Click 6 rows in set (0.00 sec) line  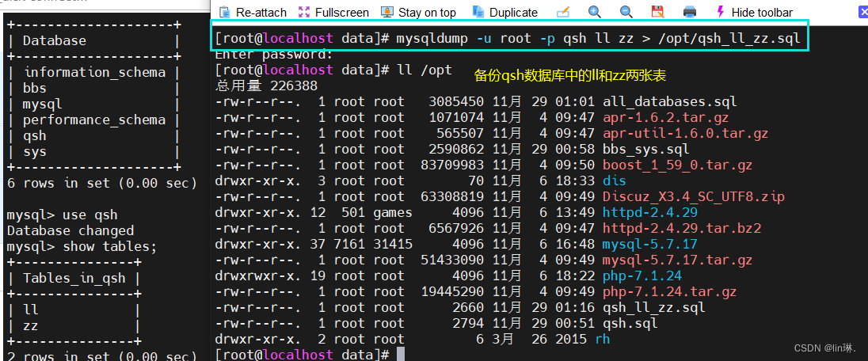[x=102, y=183]
